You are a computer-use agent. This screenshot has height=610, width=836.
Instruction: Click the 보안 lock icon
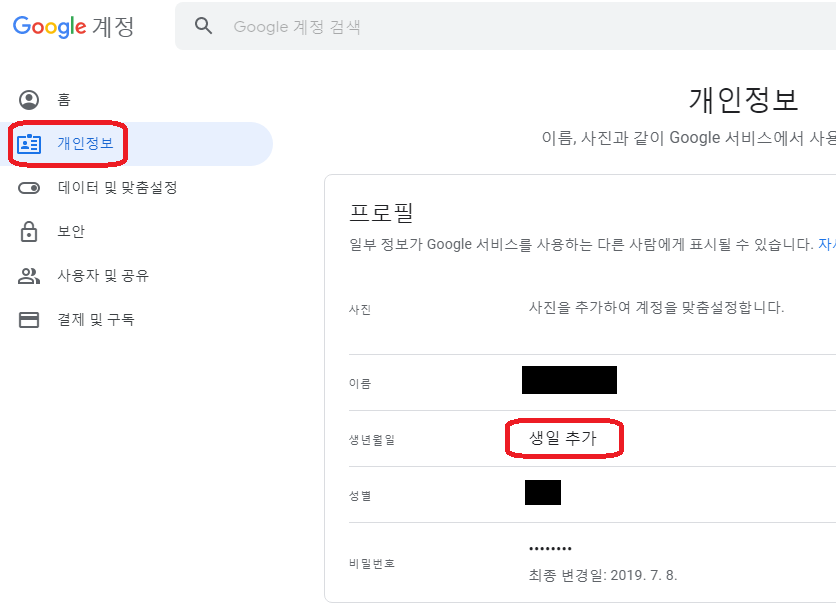[29, 231]
